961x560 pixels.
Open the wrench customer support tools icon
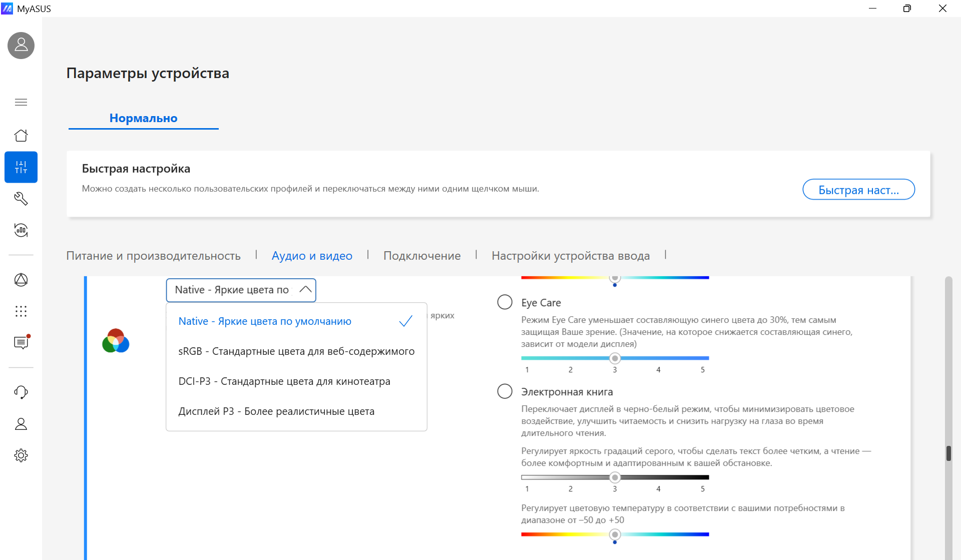[x=21, y=199]
